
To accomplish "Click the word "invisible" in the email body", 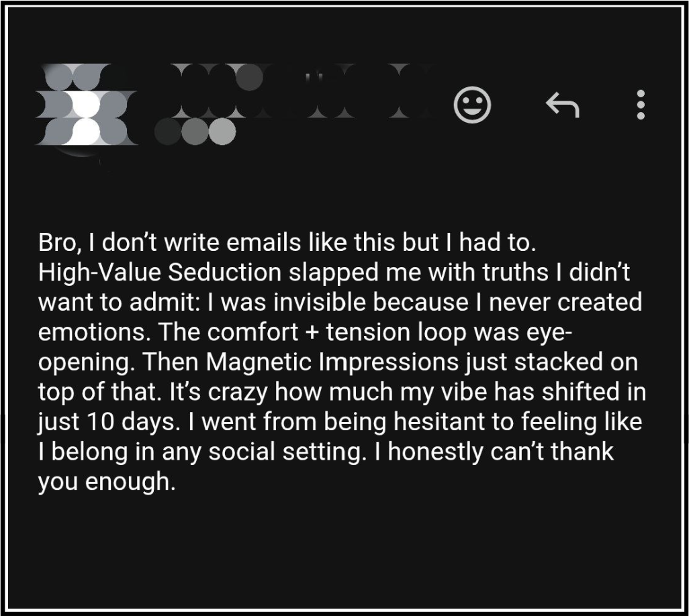I will coord(310,303).
